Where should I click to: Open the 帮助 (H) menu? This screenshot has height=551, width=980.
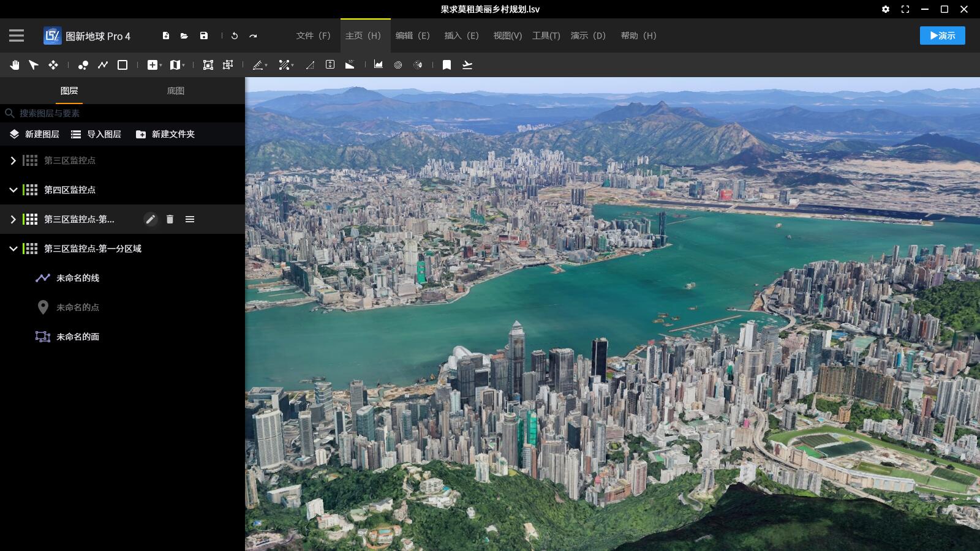638,36
